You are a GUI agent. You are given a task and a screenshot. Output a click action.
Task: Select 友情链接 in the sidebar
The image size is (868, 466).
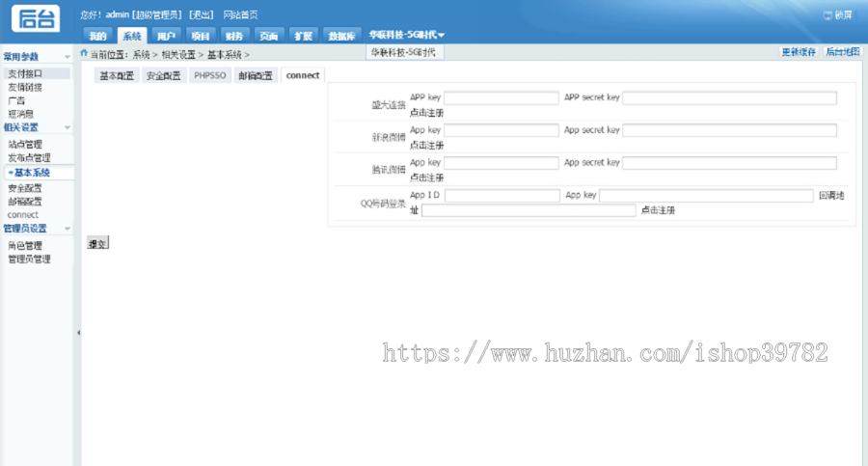click(x=25, y=87)
